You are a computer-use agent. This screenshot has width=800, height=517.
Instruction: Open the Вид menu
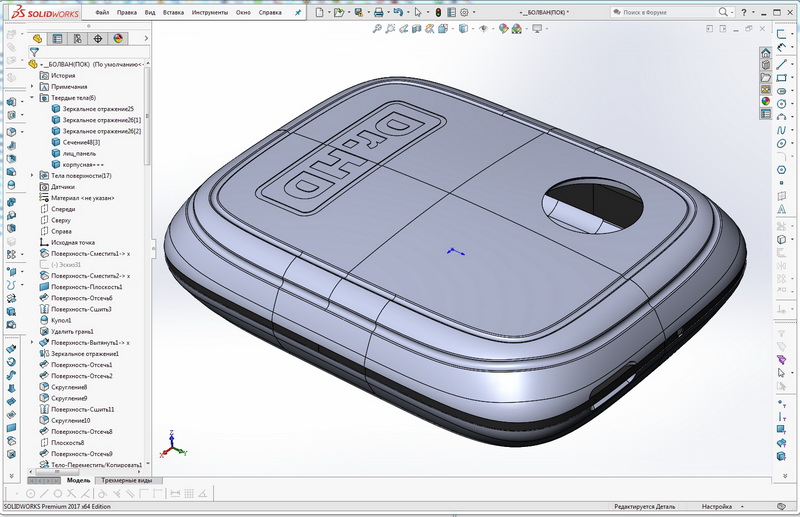(150, 12)
